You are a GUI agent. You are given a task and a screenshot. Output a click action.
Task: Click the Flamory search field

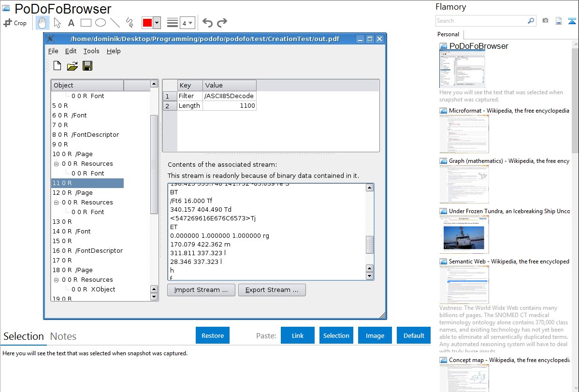[481, 21]
